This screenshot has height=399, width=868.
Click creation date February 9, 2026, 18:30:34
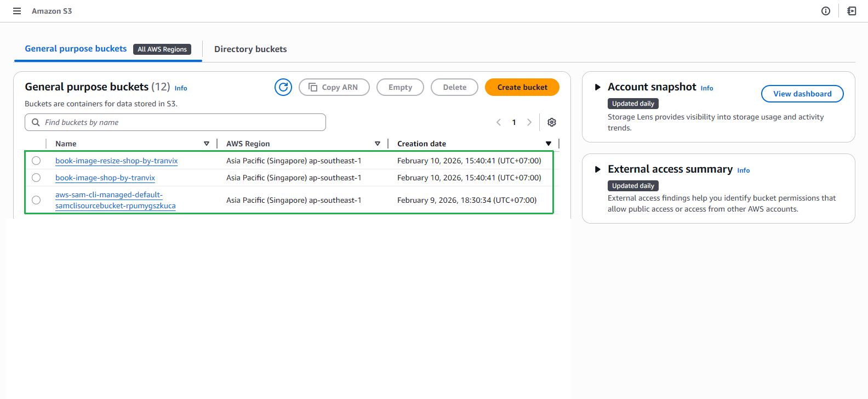point(467,200)
